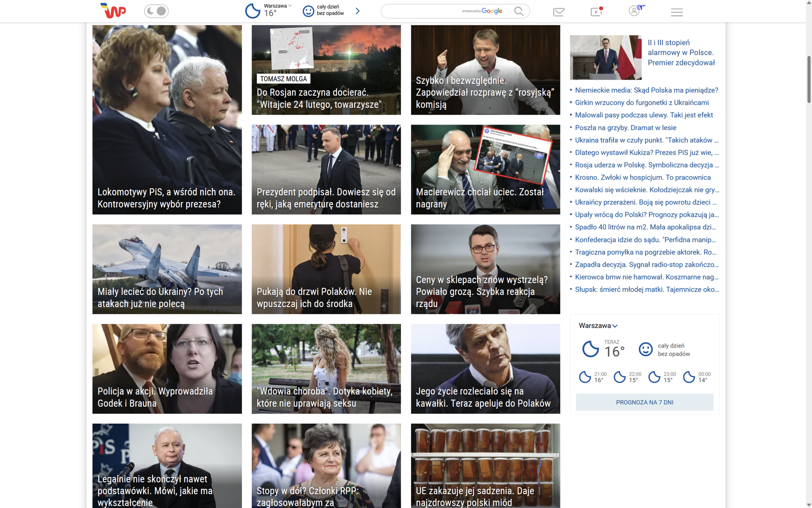
Task: Open the hamburger menu
Action: [x=677, y=12]
